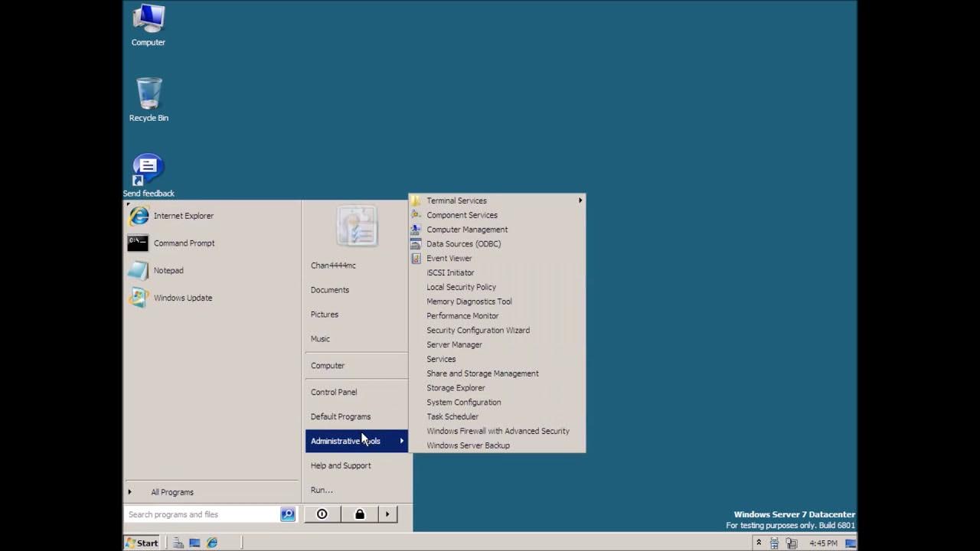
Task: Click the Data Sources (ODBC) icon
Action: [416, 244]
